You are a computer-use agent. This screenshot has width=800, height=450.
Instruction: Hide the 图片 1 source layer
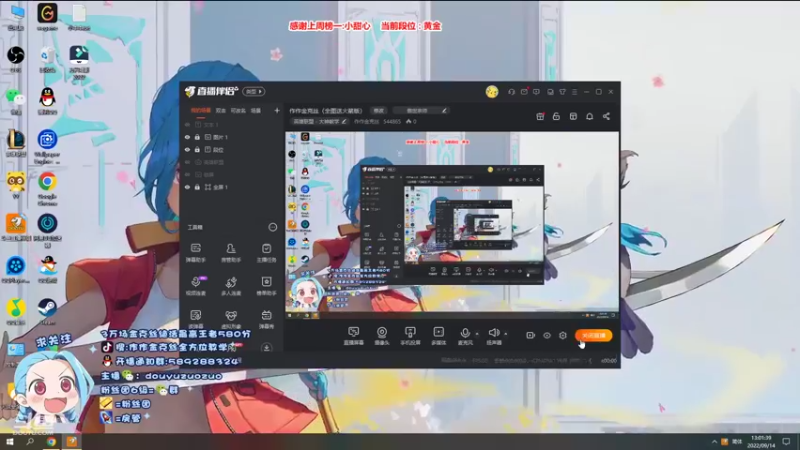pos(187,137)
